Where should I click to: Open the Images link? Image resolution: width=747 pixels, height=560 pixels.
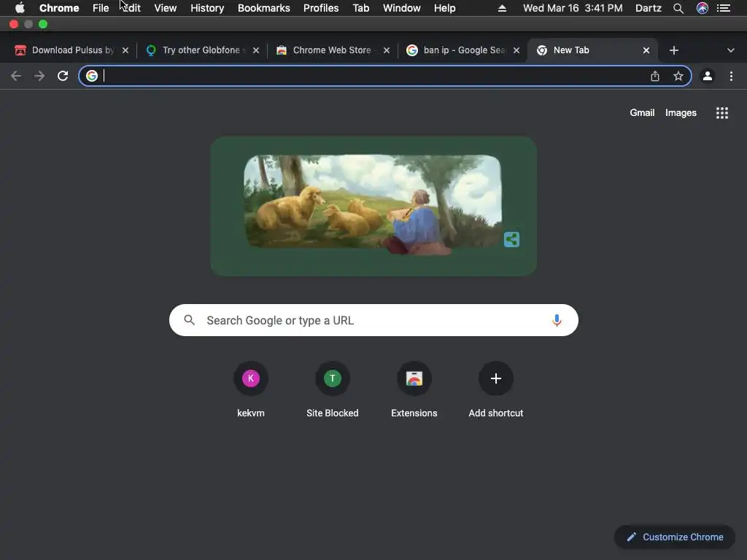[681, 113]
